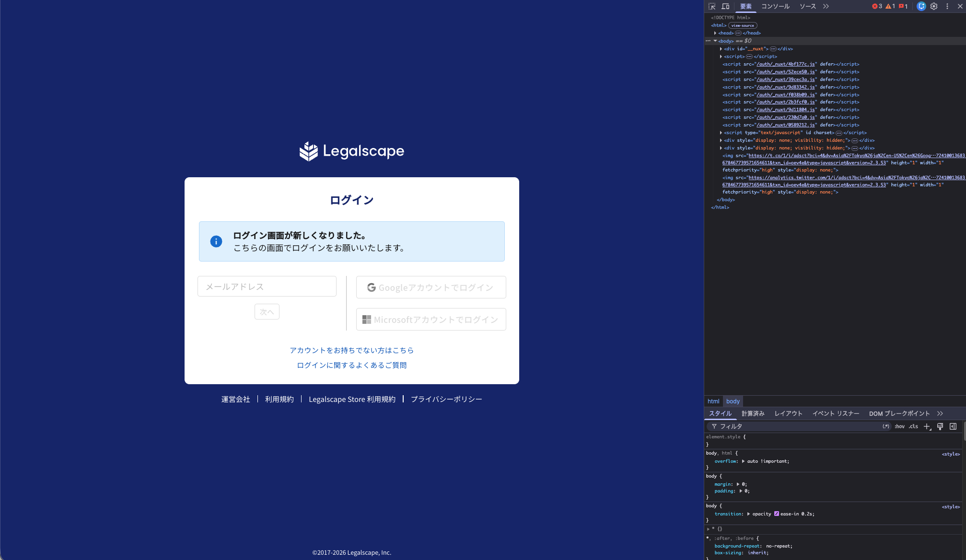Click the Legalscape logo
The image size is (966, 560).
[352, 151]
